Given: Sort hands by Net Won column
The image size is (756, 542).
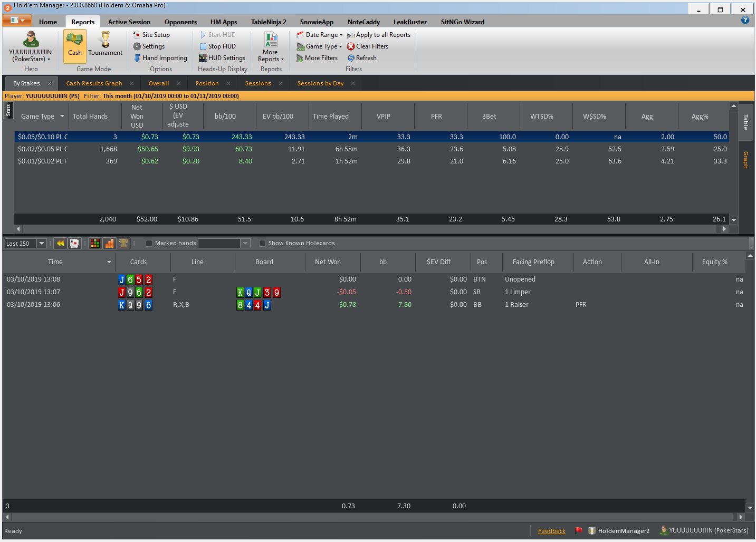Looking at the screenshot, I should tap(328, 262).
